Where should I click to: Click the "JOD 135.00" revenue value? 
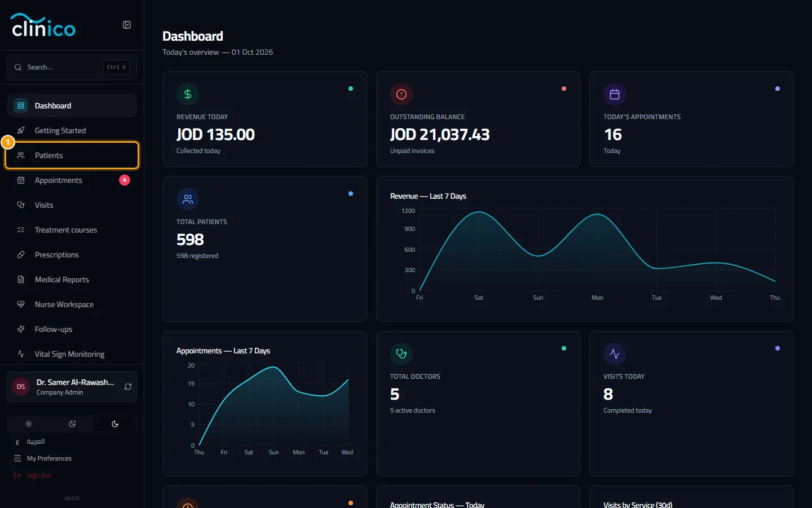tap(215, 134)
